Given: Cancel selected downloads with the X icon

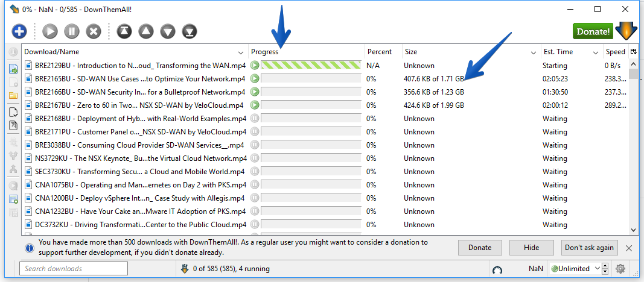Looking at the screenshot, I should click(94, 31).
